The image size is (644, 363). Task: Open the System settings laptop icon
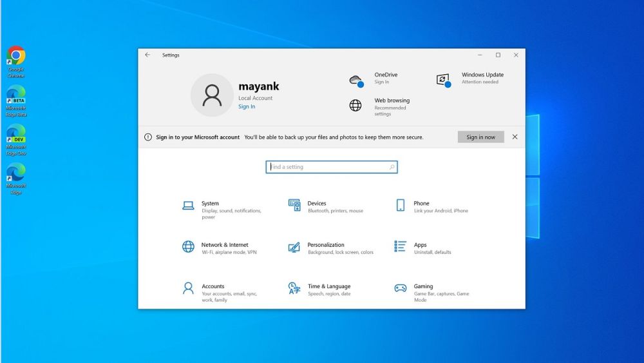click(188, 205)
